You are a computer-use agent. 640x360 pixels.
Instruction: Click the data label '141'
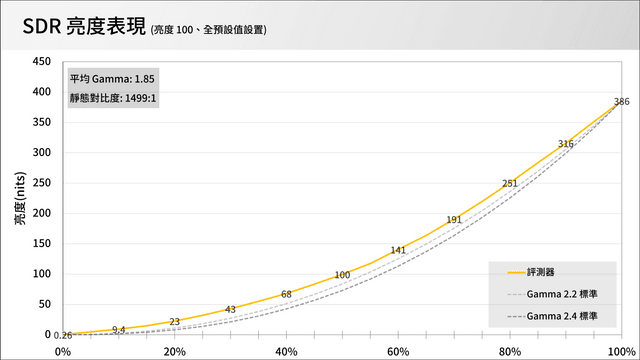[398, 250]
